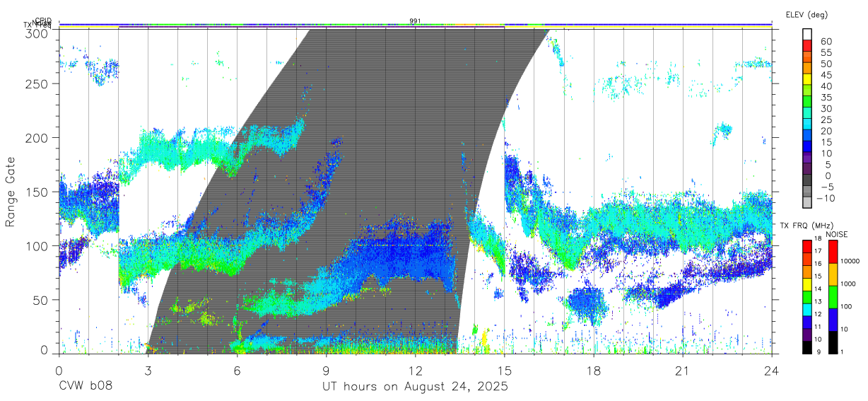Click the 'NOISE' legend title
Image resolution: width=868 pixels, height=401 pixels.
click(x=838, y=234)
